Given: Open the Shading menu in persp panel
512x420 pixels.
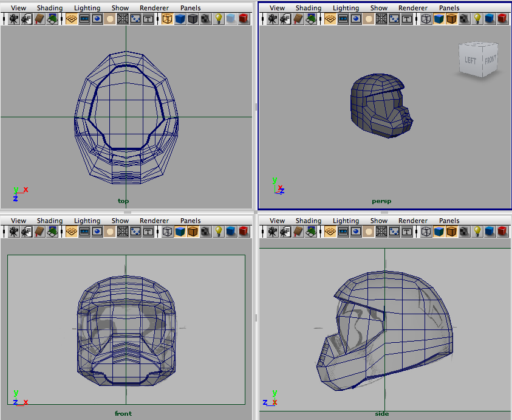Looking at the screenshot, I should tap(309, 8).
